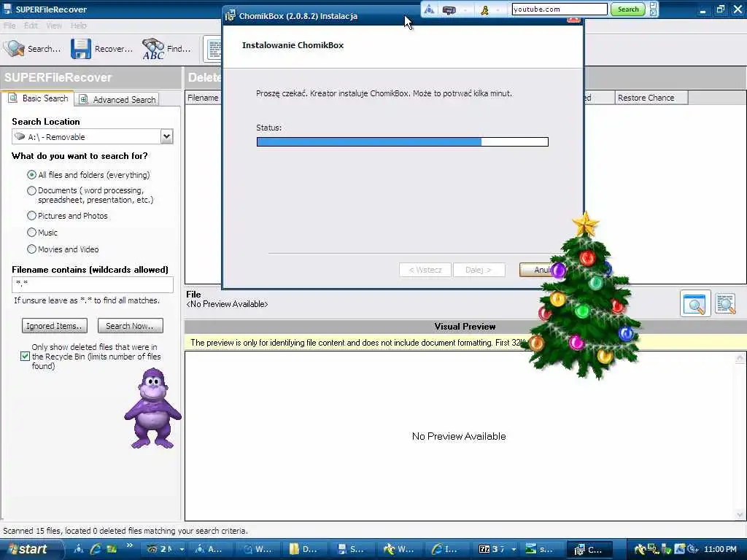The image size is (747, 560).
Task: Open the View menu
Action: 54,26
